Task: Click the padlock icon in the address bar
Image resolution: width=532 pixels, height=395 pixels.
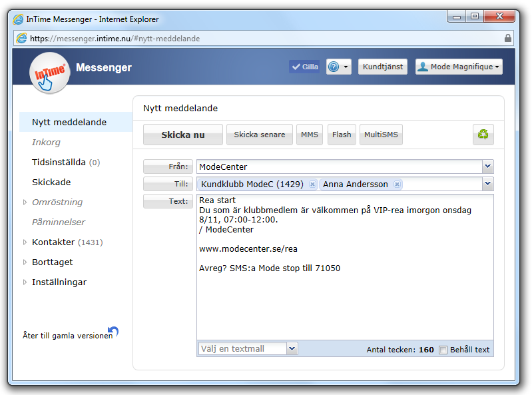Action: 507,38
